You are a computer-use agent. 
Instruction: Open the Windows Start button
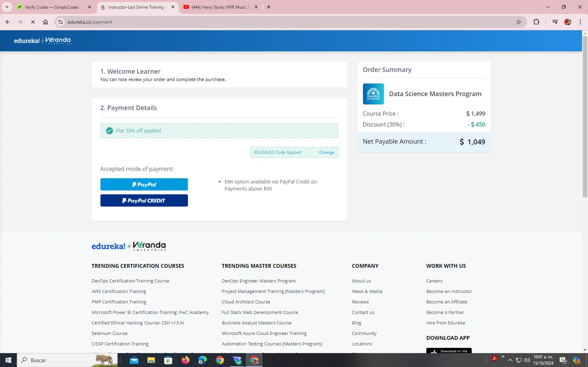pyautogui.click(x=8, y=360)
